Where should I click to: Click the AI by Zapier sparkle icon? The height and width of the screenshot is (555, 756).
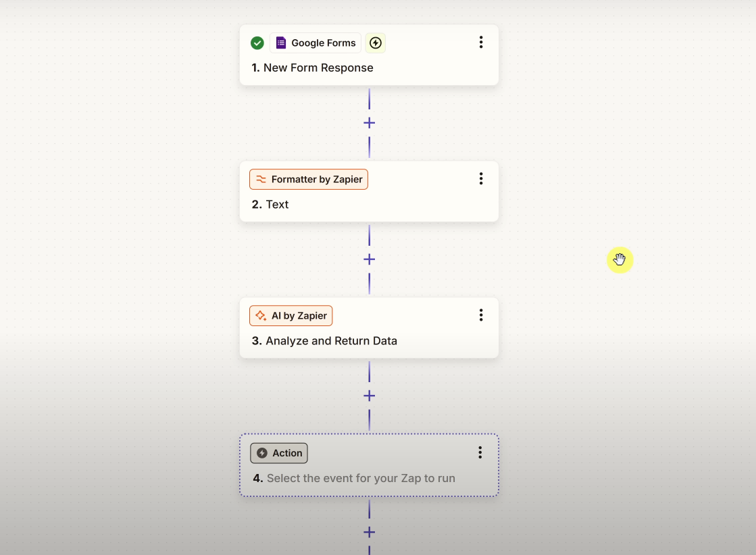pos(261,315)
